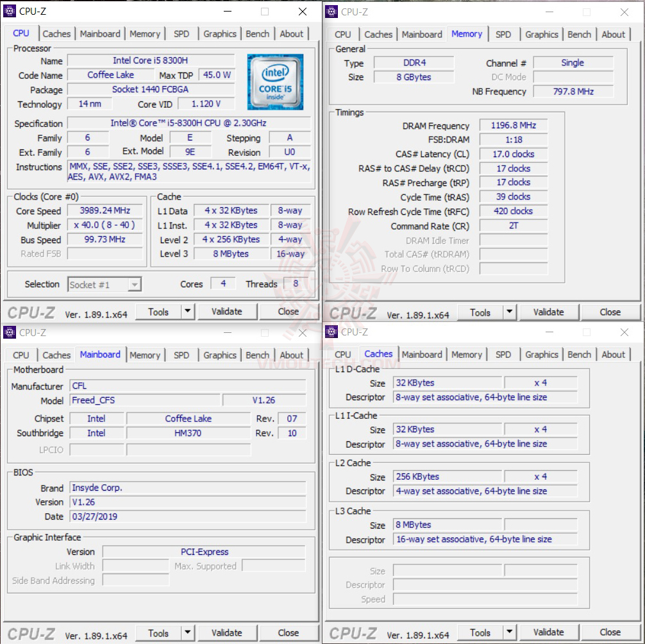Click Validate button in the Mainboard tab window

(227, 632)
